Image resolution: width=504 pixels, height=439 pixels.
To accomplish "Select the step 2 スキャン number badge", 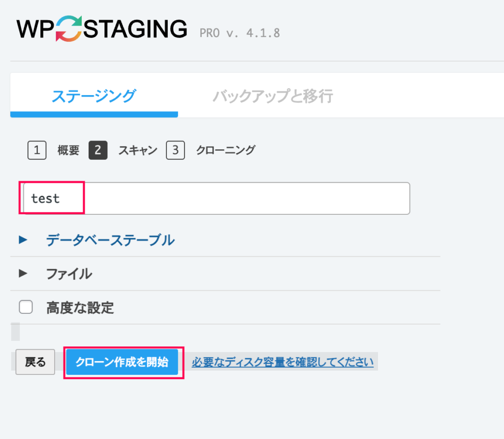I will tap(98, 150).
